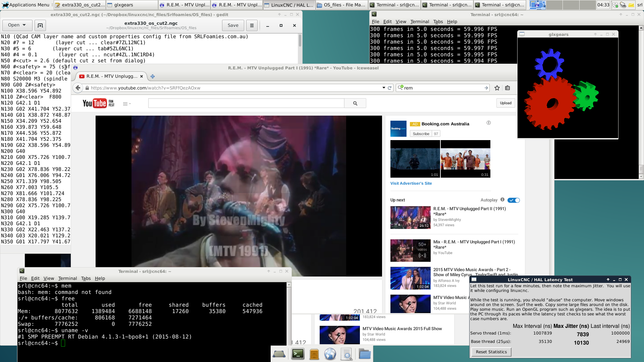644x362 pixels.
Task: Toggle the Autoplay switch
Action: [x=514, y=200]
